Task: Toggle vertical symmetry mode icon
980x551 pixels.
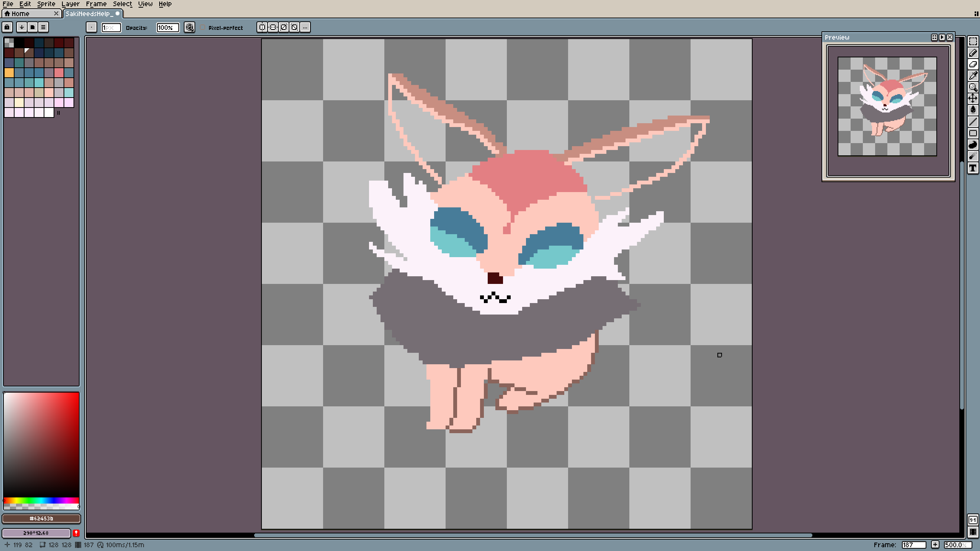Action: coord(273,27)
